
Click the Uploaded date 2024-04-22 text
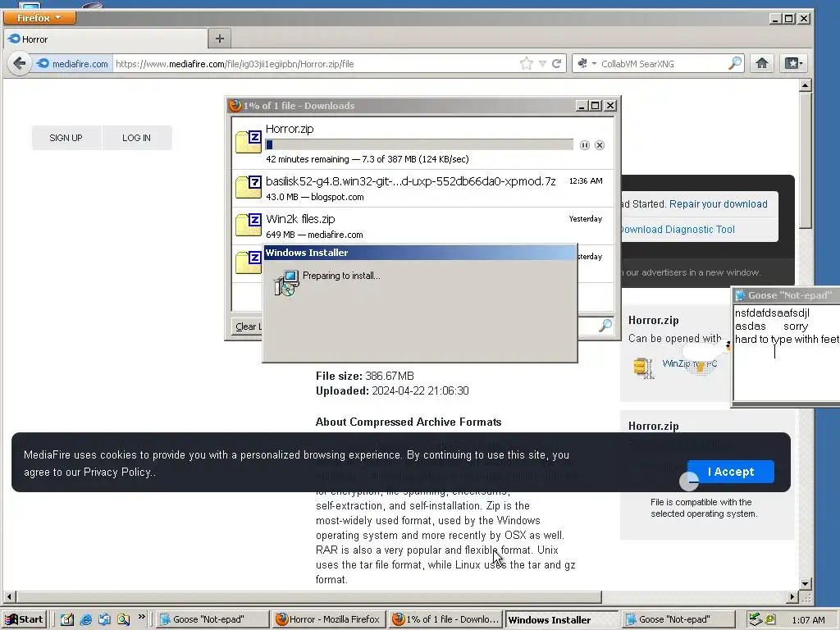coord(420,390)
